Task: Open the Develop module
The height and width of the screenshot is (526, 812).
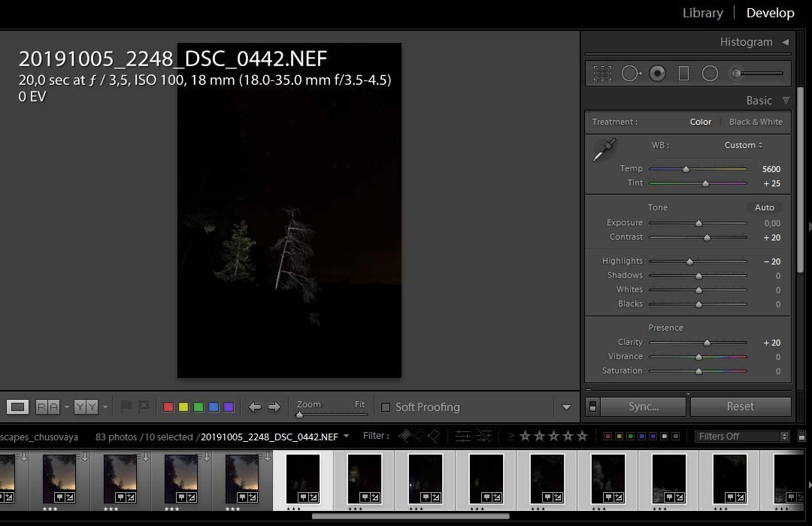Action: tap(770, 13)
